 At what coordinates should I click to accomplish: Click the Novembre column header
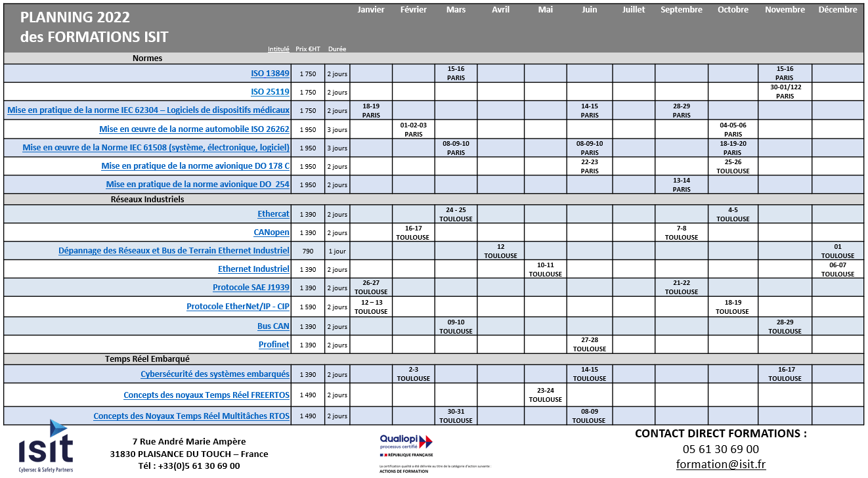(785, 10)
